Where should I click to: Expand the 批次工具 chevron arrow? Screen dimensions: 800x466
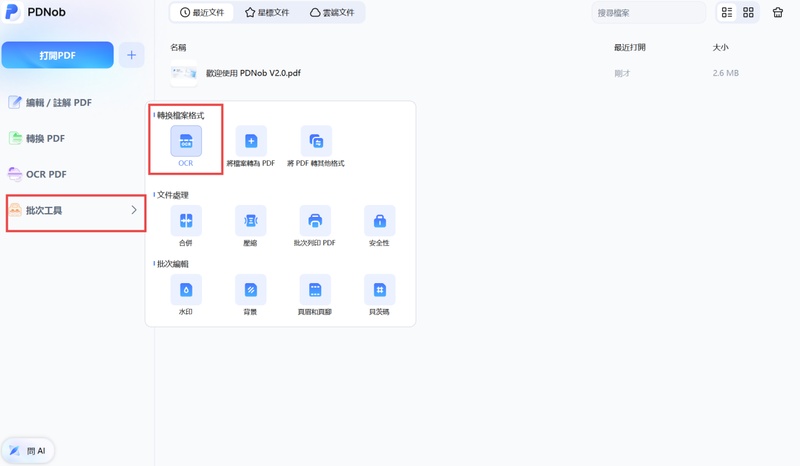pyautogui.click(x=134, y=210)
